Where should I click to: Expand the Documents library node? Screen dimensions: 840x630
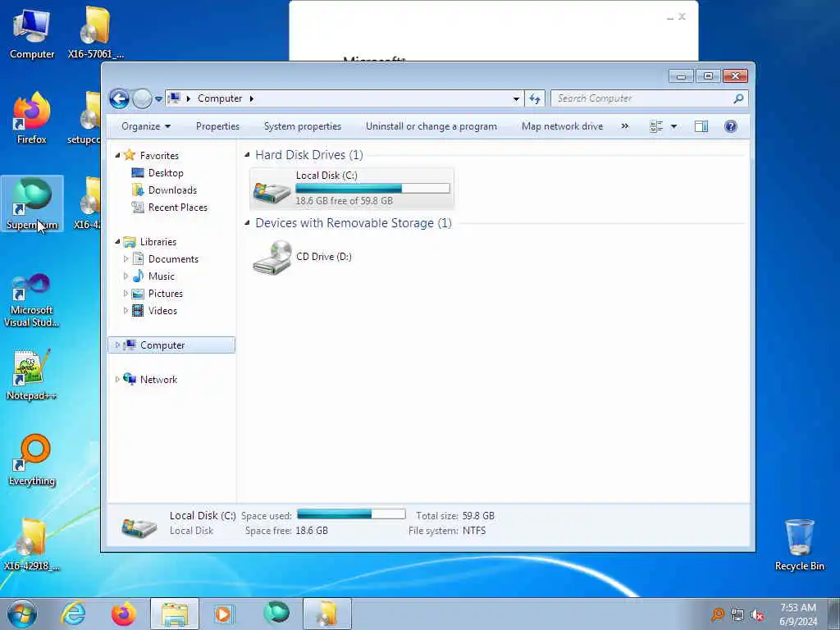[126, 258]
